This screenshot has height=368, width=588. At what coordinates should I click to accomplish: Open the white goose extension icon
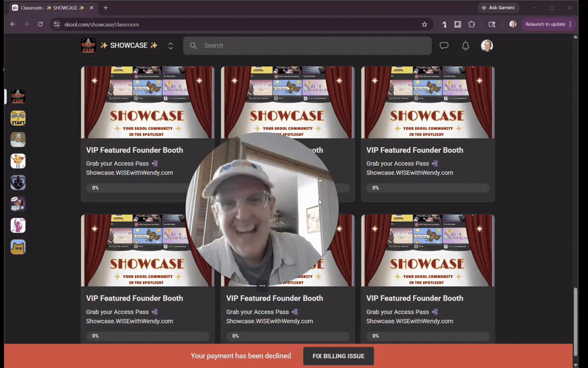pos(444,24)
